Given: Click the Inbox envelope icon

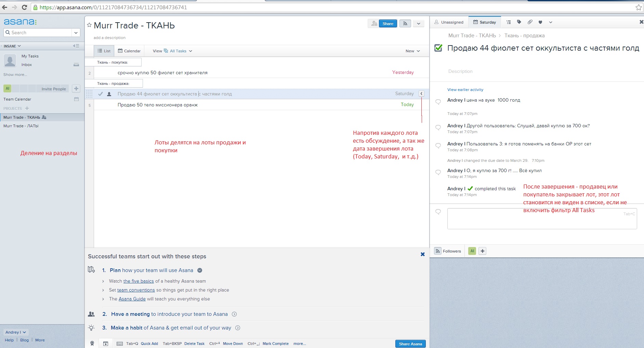Looking at the screenshot, I should (x=76, y=65).
